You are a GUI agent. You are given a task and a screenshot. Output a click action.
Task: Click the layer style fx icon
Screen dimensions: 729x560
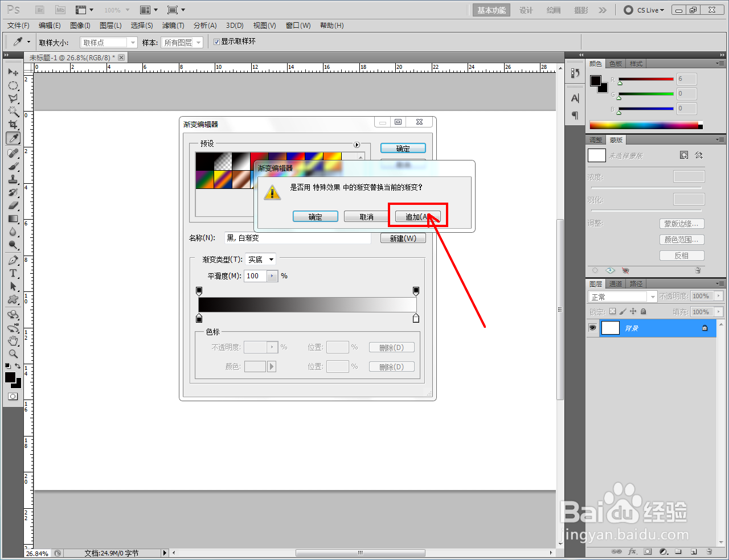(632, 551)
